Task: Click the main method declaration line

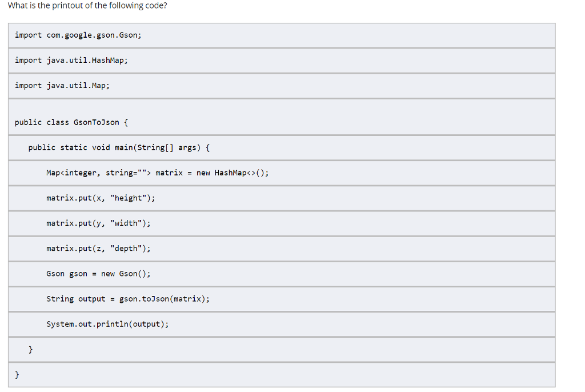Action: 119,147
